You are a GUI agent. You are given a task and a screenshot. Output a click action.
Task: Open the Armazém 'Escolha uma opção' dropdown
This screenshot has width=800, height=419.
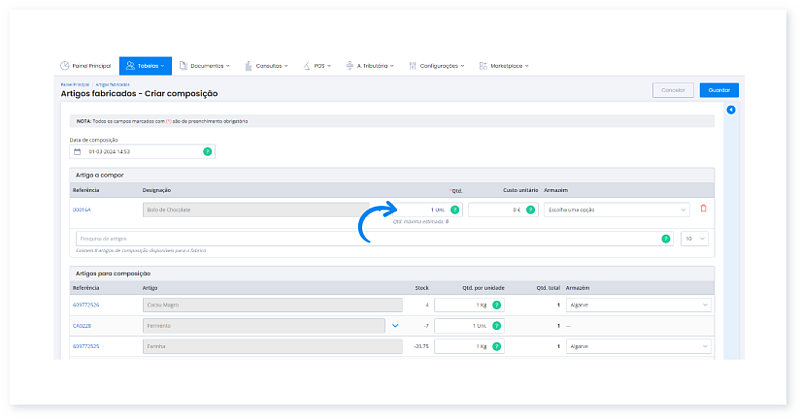616,210
